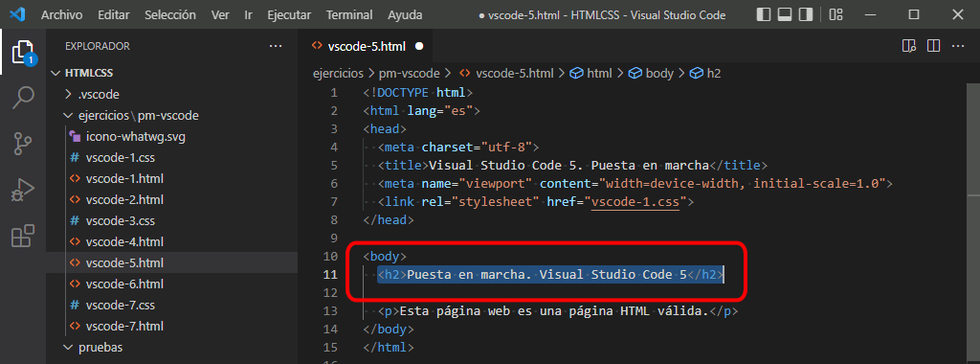Open the Selección menu
980x364 pixels.
tap(170, 14)
